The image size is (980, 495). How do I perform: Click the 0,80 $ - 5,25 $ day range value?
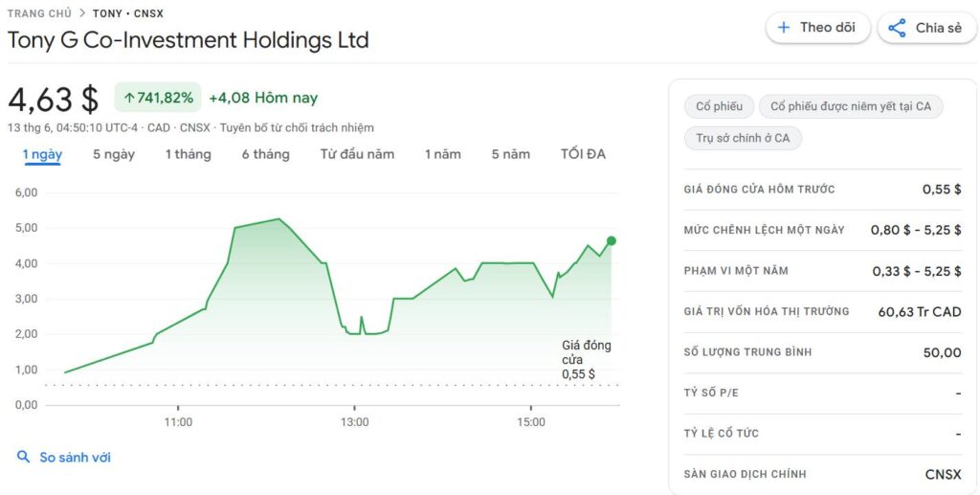916,230
